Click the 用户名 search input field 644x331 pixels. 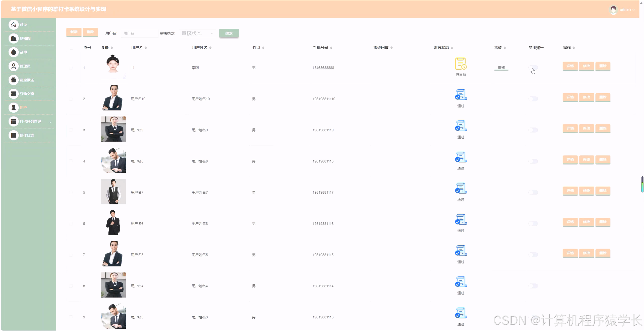coord(139,33)
